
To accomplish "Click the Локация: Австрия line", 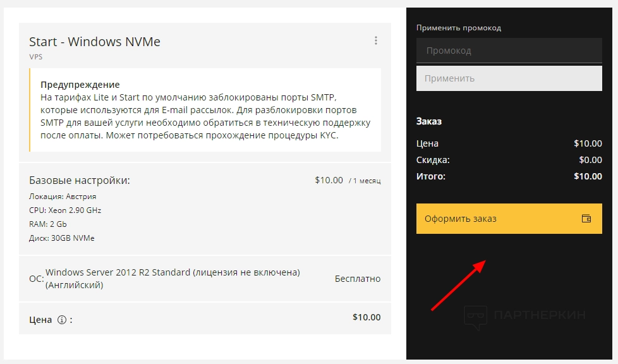I will point(63,197).
